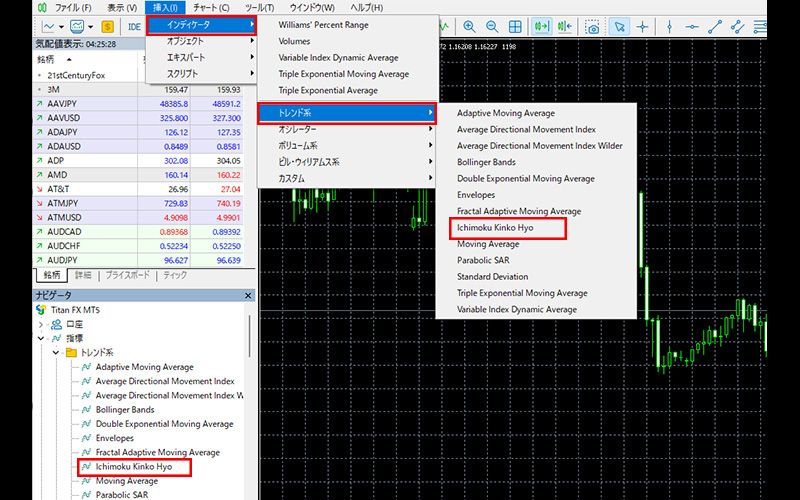Image resolution: width=800 pixels, height=500 pixels.
Task: Click the IDE toolbar button
Action: pyautogui.click(x=135, y=27)
